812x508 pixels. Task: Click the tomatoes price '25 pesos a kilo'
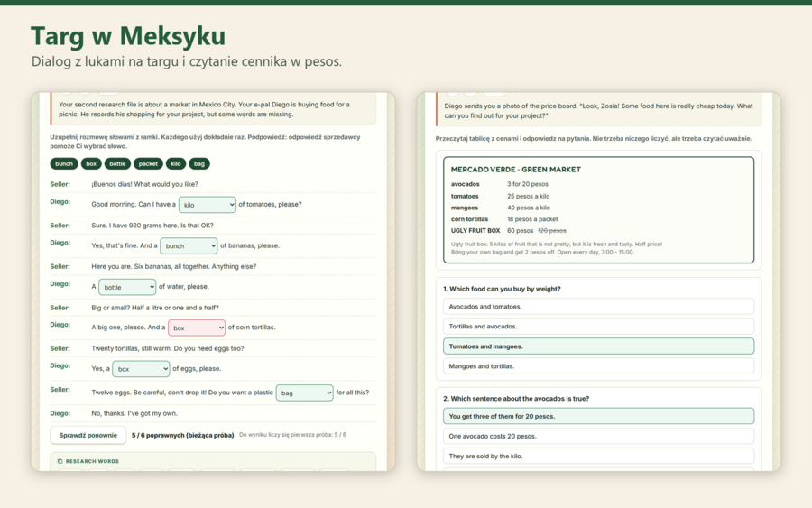pyautogui.click(x=528, y=197)
